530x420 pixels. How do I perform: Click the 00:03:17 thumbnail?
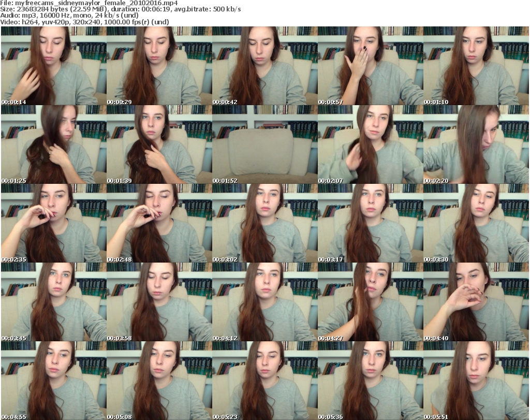coord(371,223)
